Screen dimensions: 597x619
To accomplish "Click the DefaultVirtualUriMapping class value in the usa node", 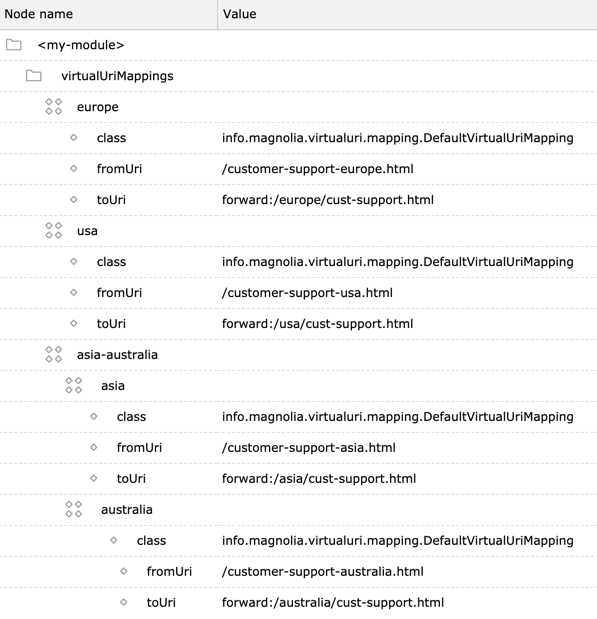I will (x=398, y=262).
